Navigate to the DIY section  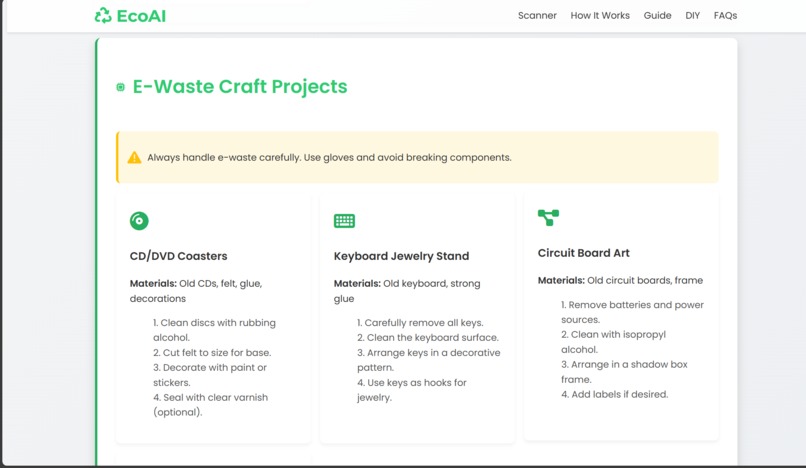tap(692, 15)
